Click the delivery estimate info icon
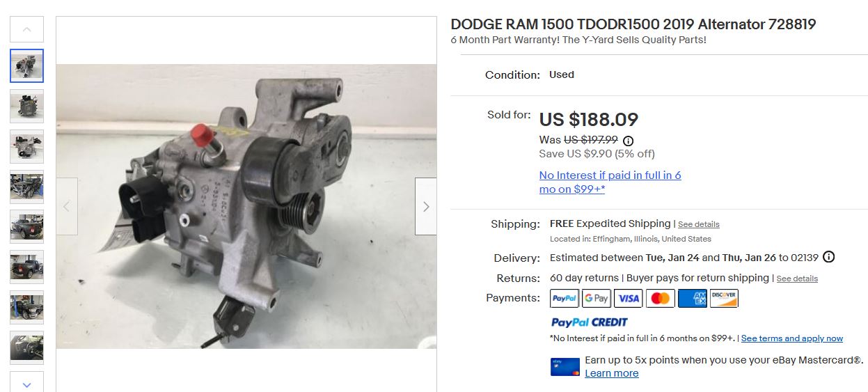The image size is (868, 392). (x=828, y=257)
